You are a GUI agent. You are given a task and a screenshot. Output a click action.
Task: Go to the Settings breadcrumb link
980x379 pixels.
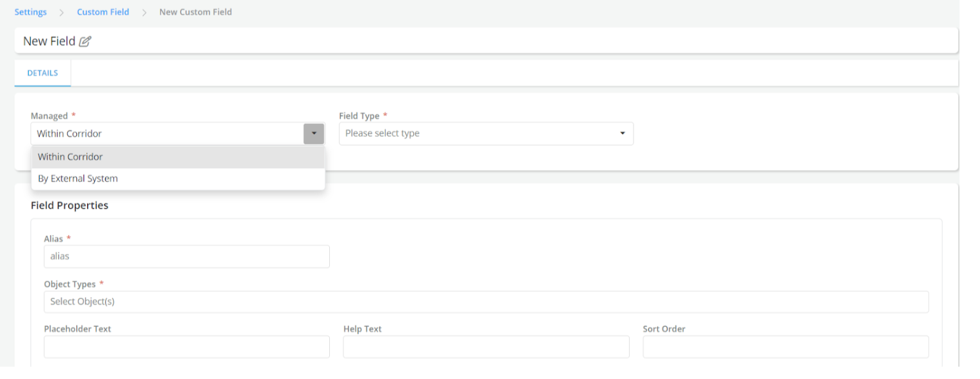pos(31,12)
